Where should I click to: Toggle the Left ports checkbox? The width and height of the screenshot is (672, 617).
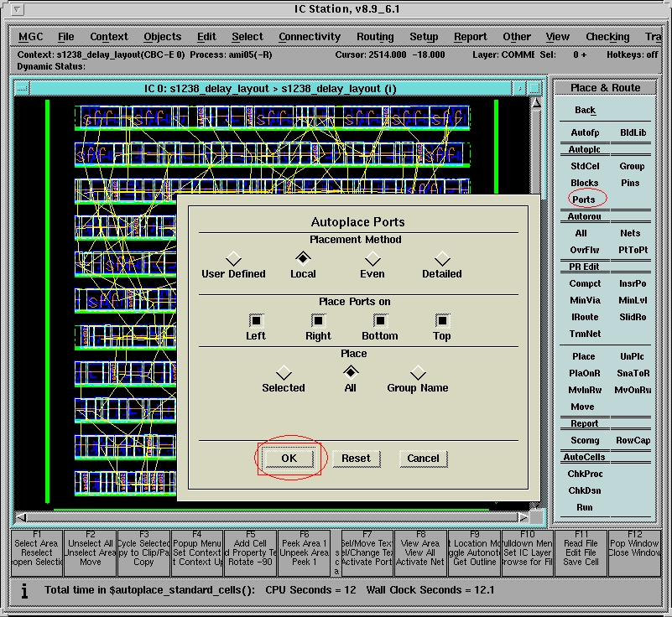coord(256,320)
